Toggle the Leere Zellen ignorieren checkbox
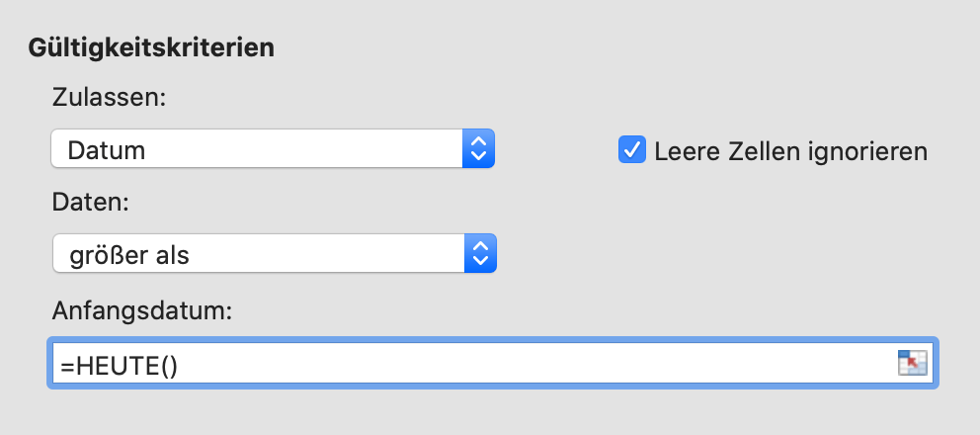Viewport: 980px width, 435px height. [632, 149]
